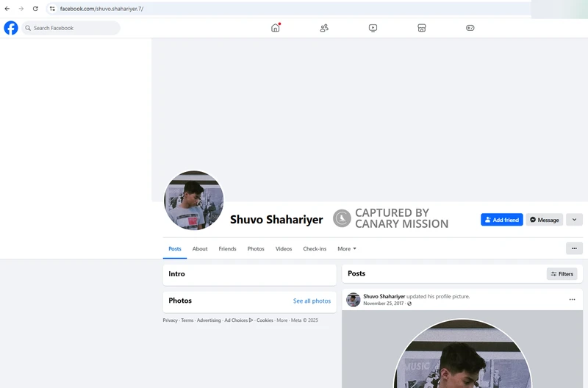Screen dimensions: 588x388
Task: Click the Cookies footer link
Action: point(265,320)
